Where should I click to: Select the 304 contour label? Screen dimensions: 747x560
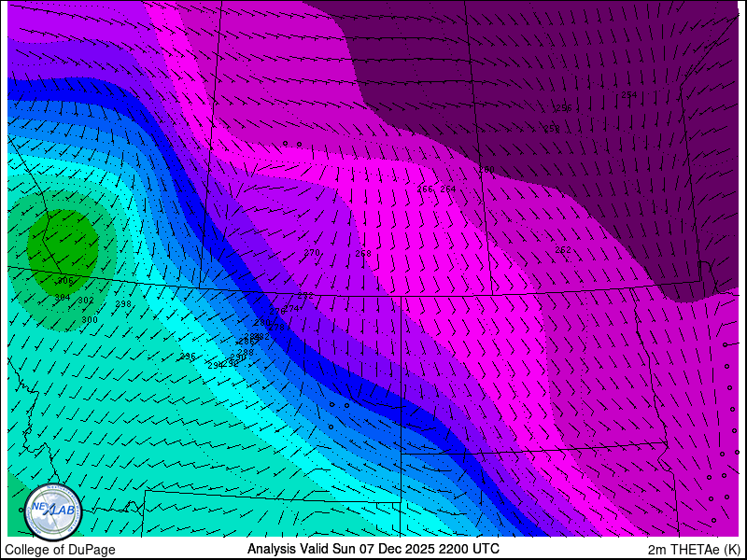pyautogui.click(x=63, y=298)
